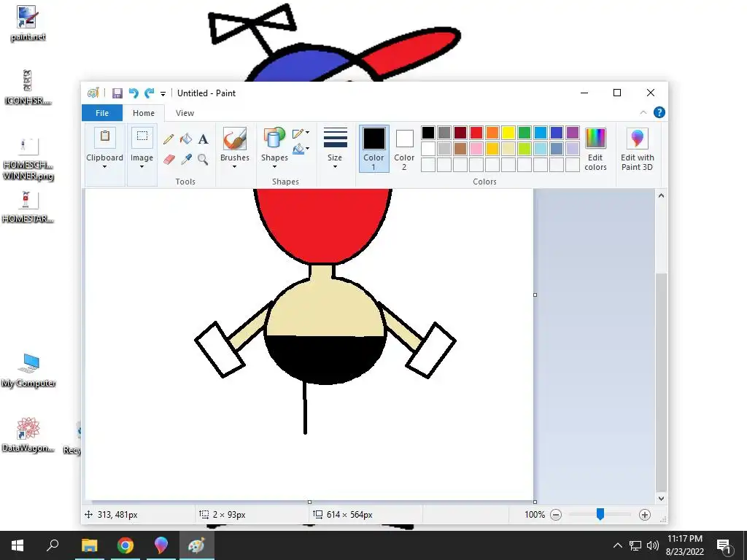Viewport: 747px width, 560px height.
Task: Click the vertical scrollbar down arrow
Action: click(661, 499)
